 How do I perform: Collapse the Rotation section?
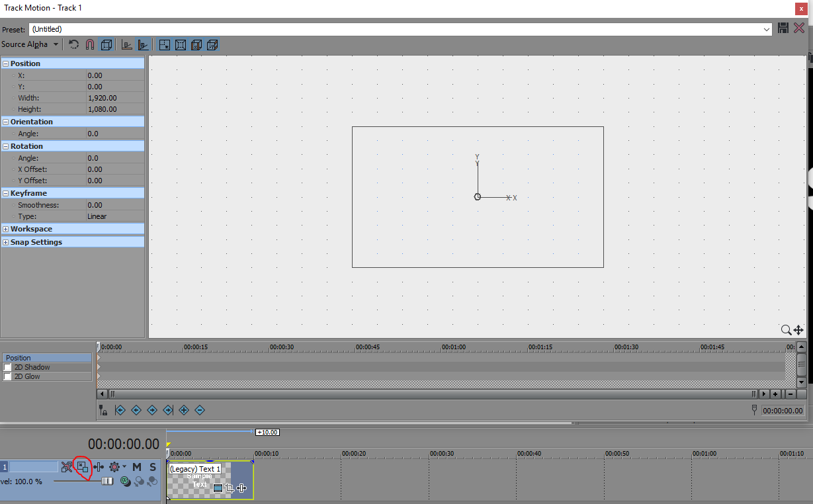tap(5, 146)
